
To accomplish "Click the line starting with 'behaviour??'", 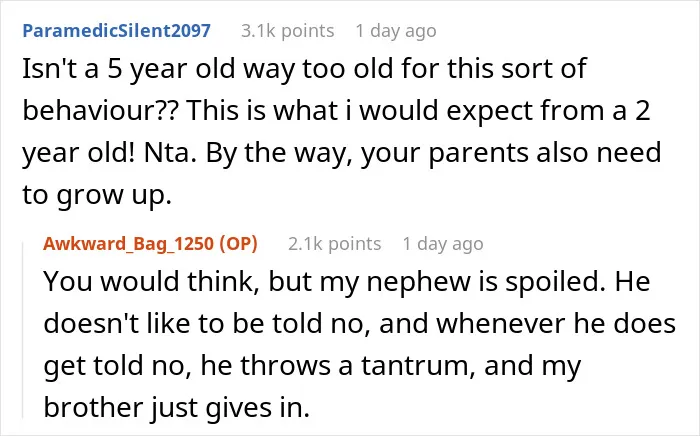I will (x=336, y=111).
